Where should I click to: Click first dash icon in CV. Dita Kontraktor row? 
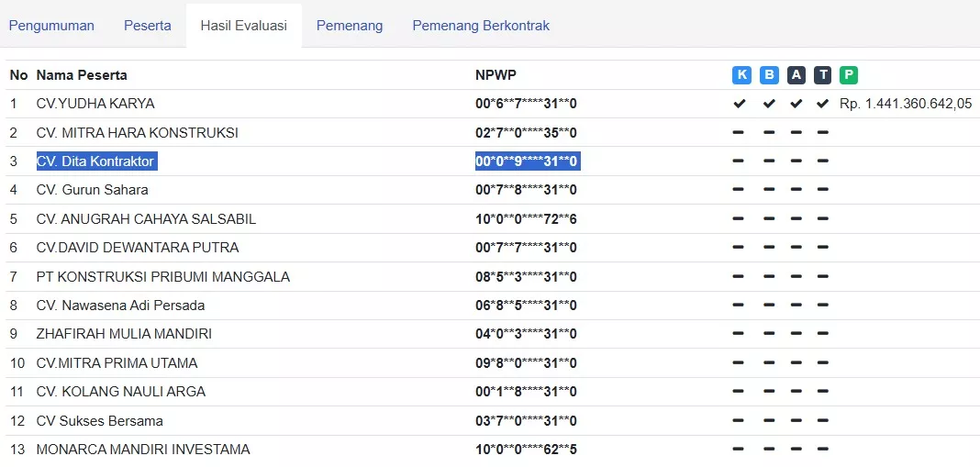tap(739, 161)
